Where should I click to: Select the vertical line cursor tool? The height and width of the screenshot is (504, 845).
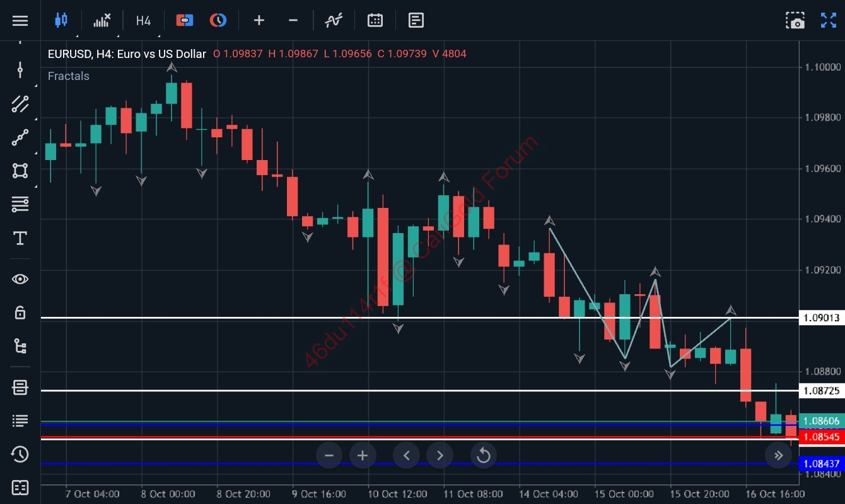20,69
